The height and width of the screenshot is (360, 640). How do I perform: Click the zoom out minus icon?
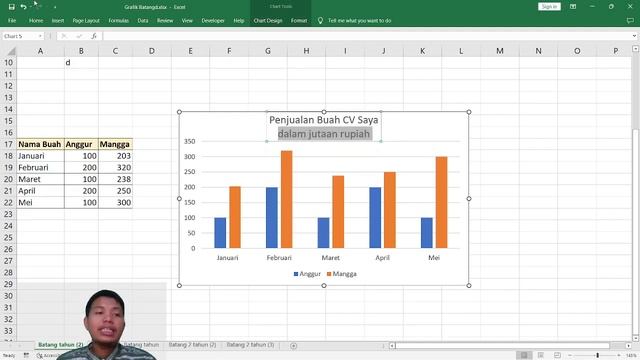click(570, 356)
